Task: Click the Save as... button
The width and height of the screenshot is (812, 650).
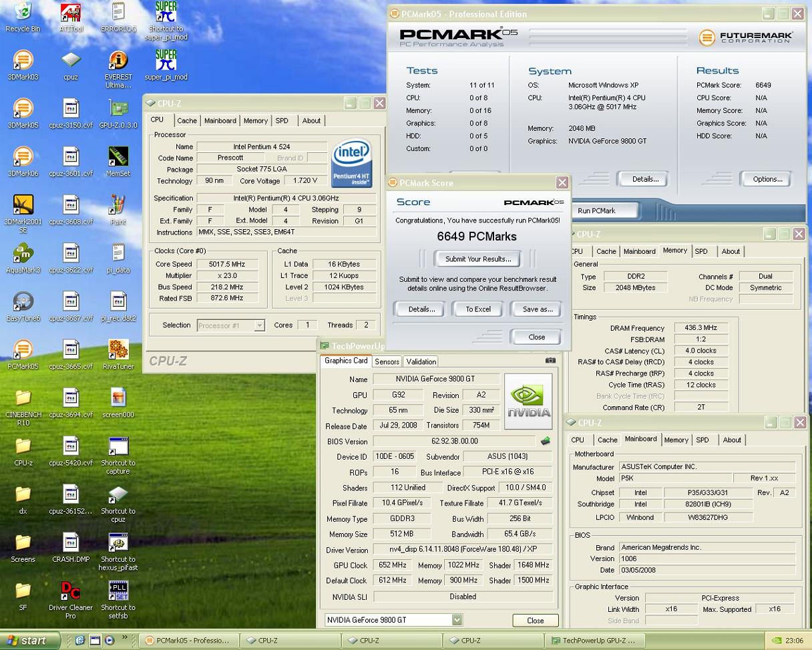Action: (x=538, y=309)
